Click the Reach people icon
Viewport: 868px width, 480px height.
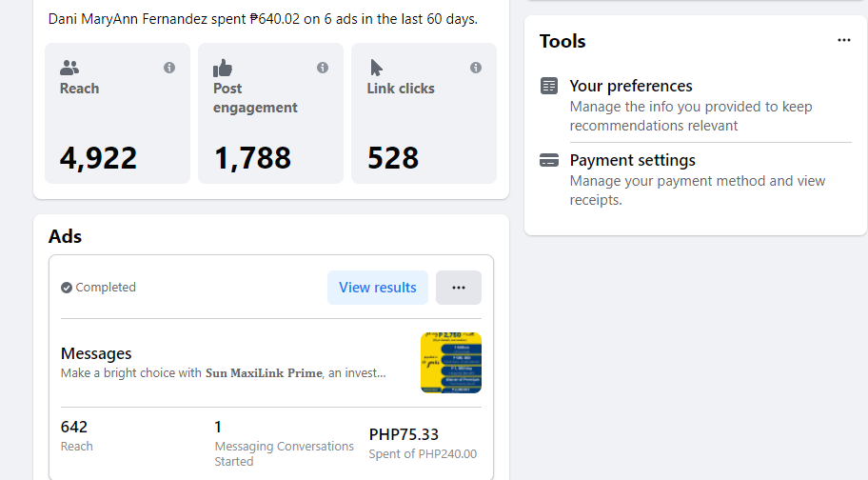point(69,68)
